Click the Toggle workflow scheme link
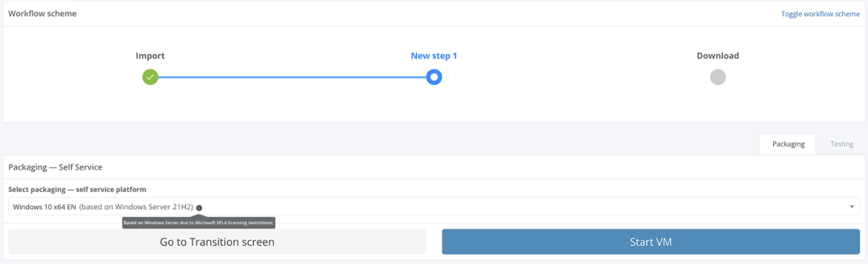Viewport: 868px width, 264px height. (819, 14)
